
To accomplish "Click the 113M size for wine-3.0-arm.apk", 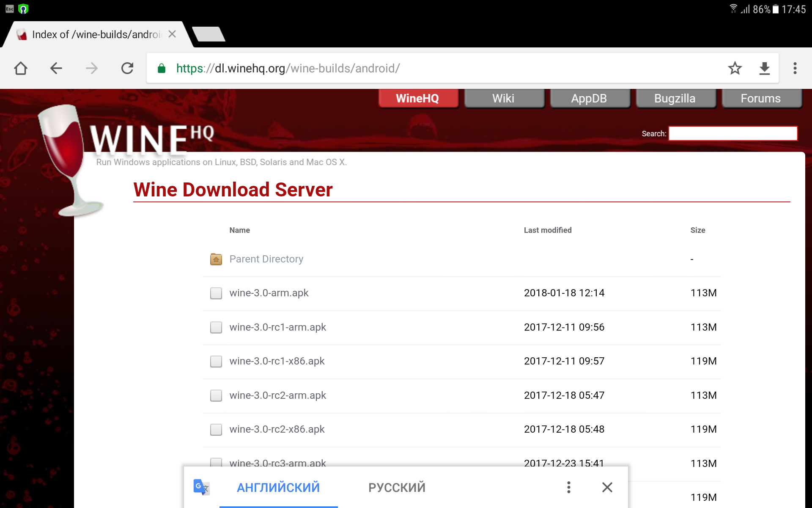I will (703, 293).
